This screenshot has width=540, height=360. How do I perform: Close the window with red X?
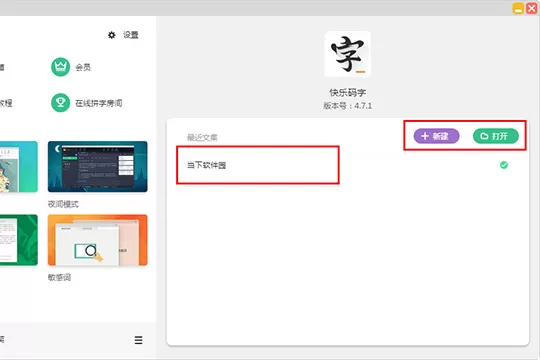click(x=532, y=8)
